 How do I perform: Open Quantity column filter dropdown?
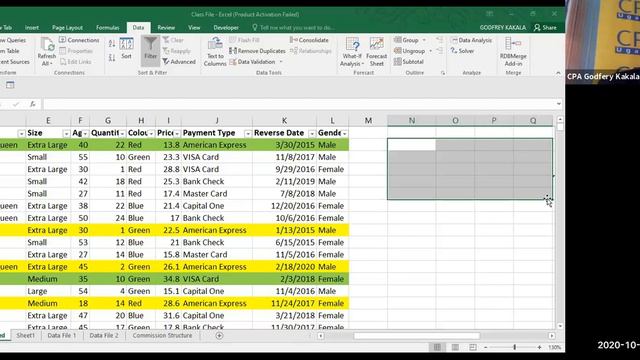(122, 133)
